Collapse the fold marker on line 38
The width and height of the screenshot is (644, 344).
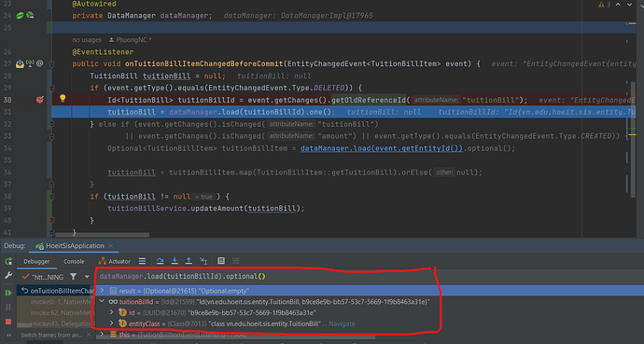pos(51,197)
